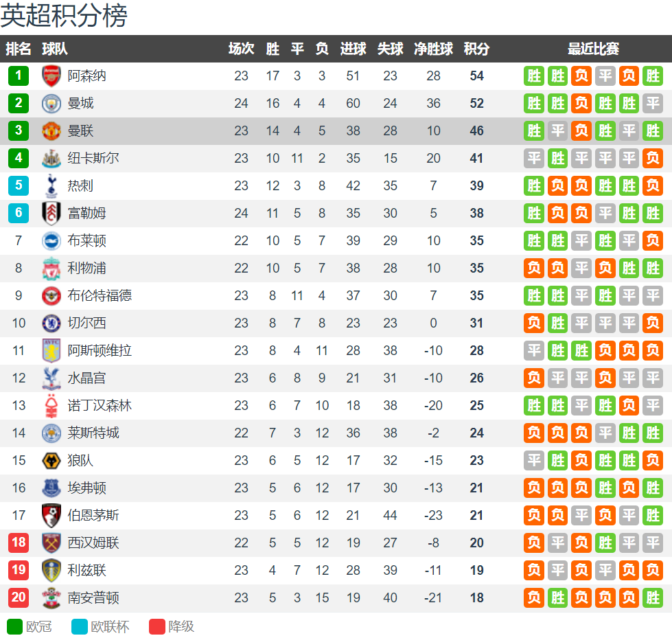672x638 pixels.
Task: Open the 布莱顿 team link
Action: click(x=86, y=241)
